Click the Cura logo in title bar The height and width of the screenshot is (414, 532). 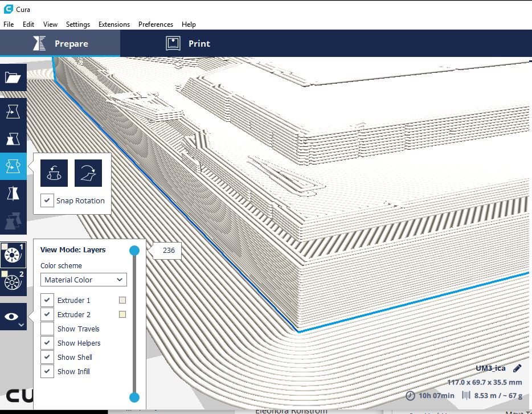tap(8, 9)
